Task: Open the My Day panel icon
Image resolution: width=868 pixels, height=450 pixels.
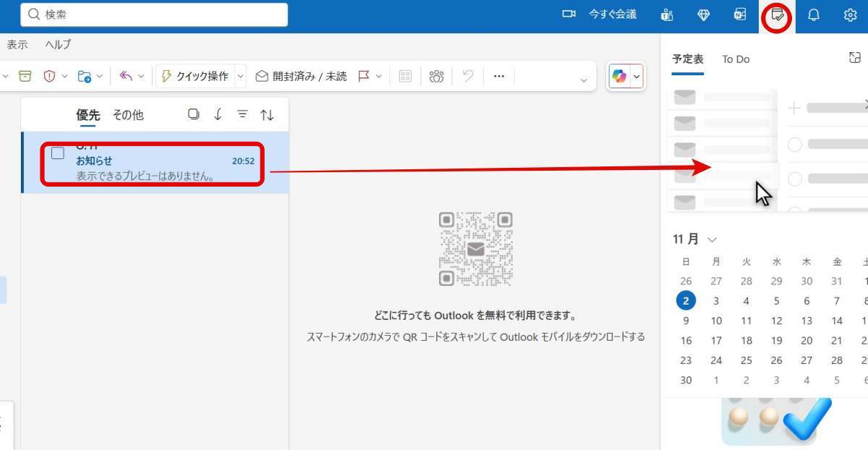Action: pos(777,14)
